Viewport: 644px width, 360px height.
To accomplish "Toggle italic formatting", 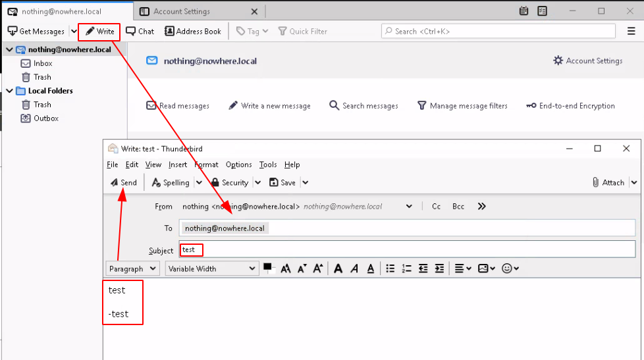I will (354, 269).
